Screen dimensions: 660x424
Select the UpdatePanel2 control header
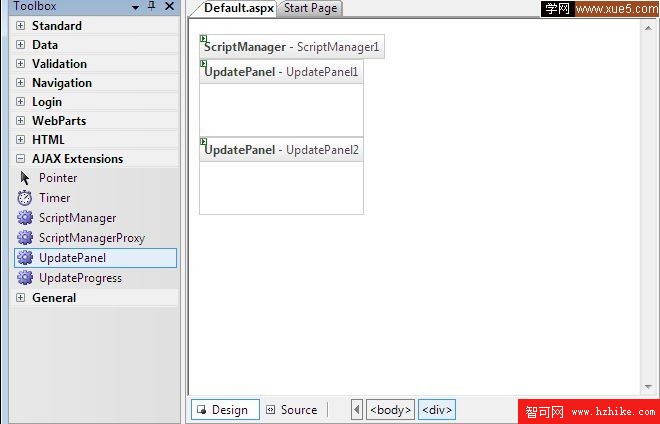tap(281, 149)
